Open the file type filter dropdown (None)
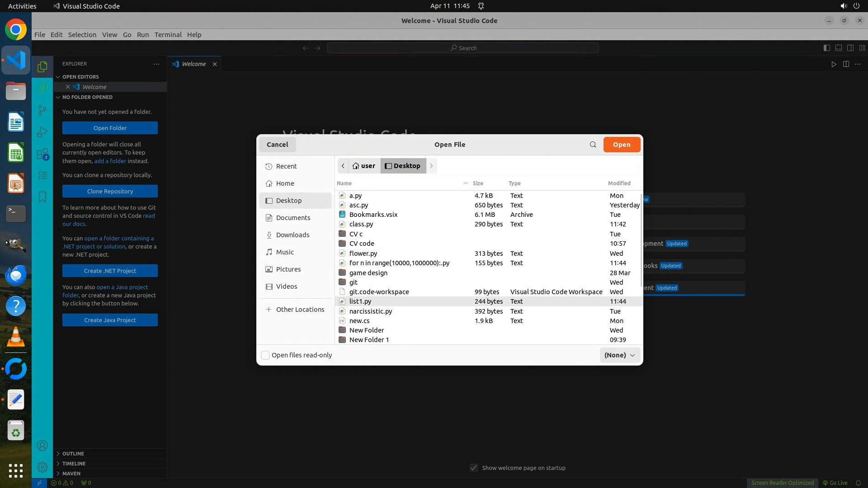This screenshot has height=488, width=868. tap(620, 355)
